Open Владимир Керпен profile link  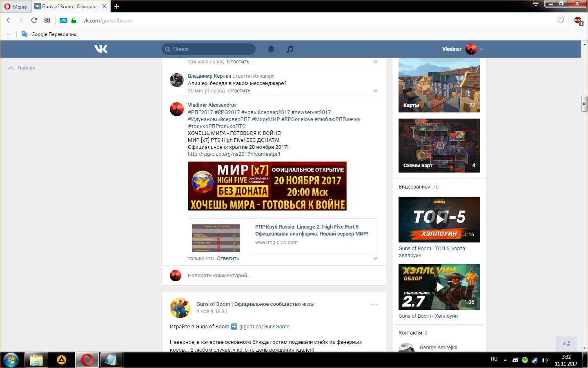(x=209, y=76)
